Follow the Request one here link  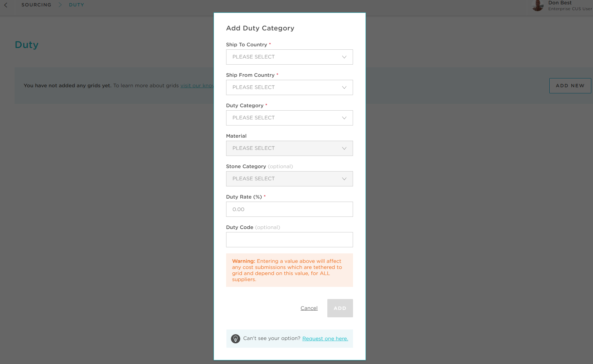(x=325, y=339)
